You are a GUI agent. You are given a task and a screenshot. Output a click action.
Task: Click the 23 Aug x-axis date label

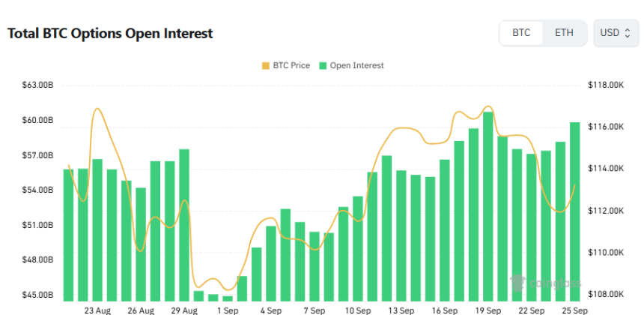98,310
